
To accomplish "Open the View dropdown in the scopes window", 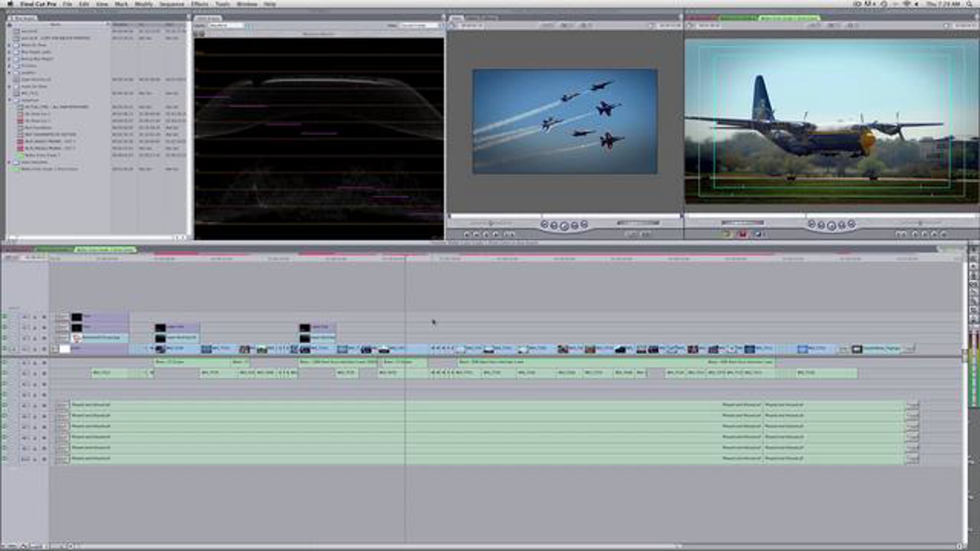I will pos(419,26).
